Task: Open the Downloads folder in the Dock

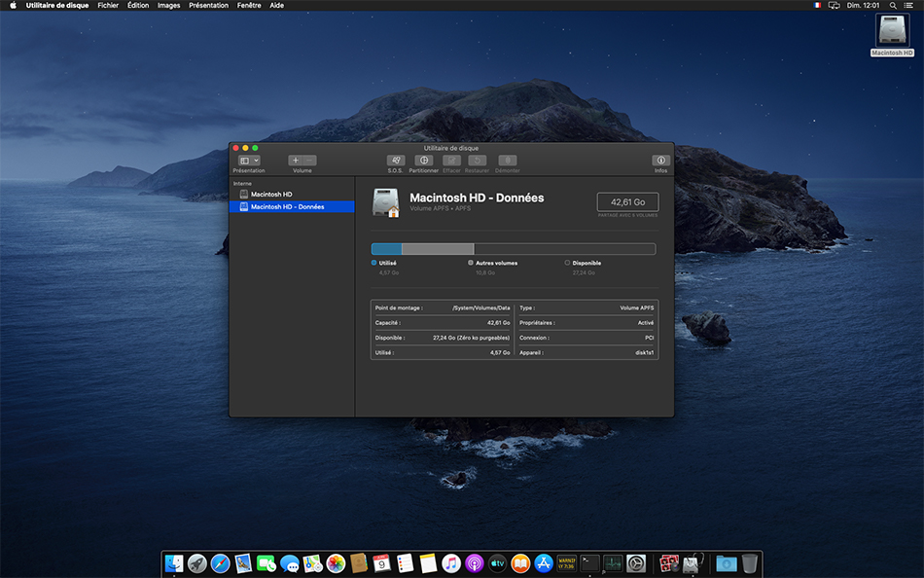Action: (726, 563)
